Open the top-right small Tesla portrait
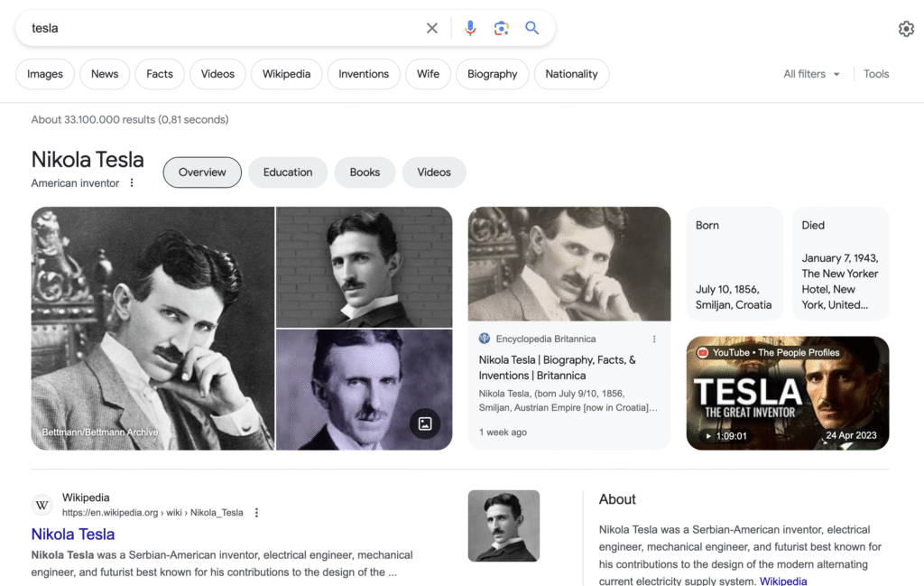Image resolution: width=924 pixels, height=586 pixels. click(x=365, y=267)
